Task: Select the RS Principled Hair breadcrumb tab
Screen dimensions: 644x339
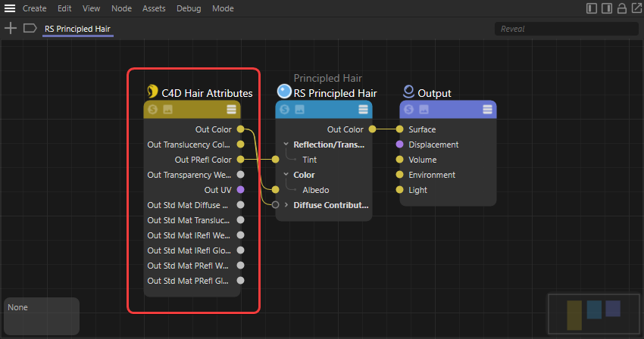Action: tap(79, 29)
